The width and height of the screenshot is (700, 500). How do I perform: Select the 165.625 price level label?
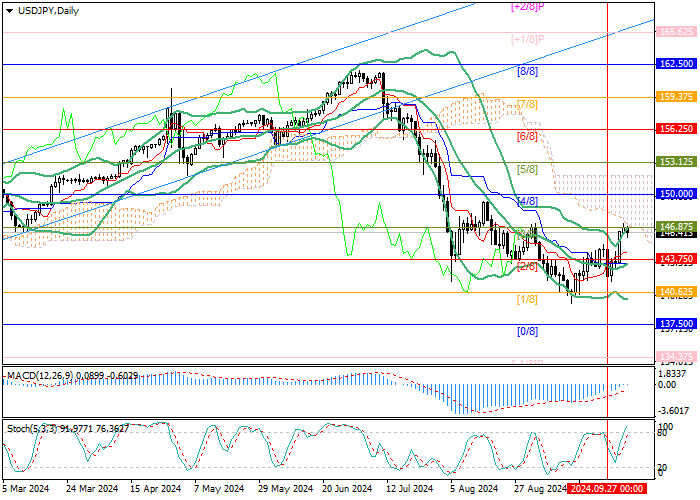[676, 32]
